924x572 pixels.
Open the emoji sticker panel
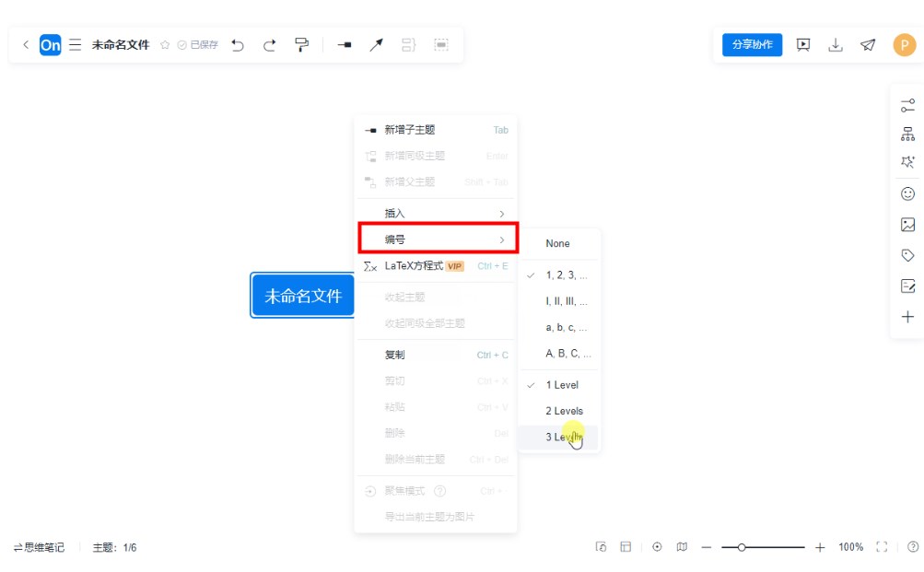tap(907, 193)
